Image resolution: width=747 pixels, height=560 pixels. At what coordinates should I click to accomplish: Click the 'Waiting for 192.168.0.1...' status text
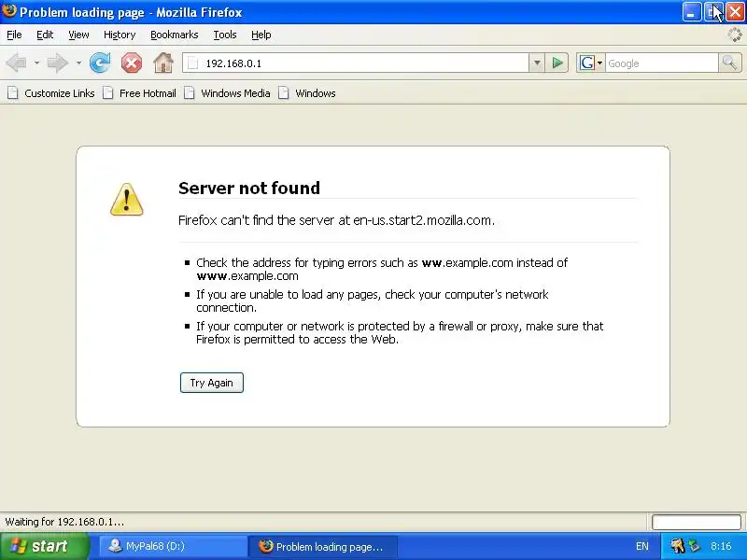point(64,522)
